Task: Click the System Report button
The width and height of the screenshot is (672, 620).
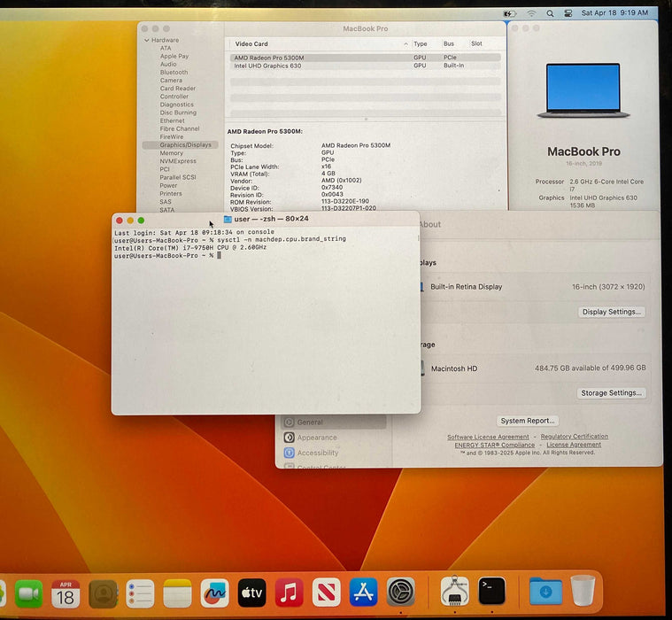Action: [528, 421]
